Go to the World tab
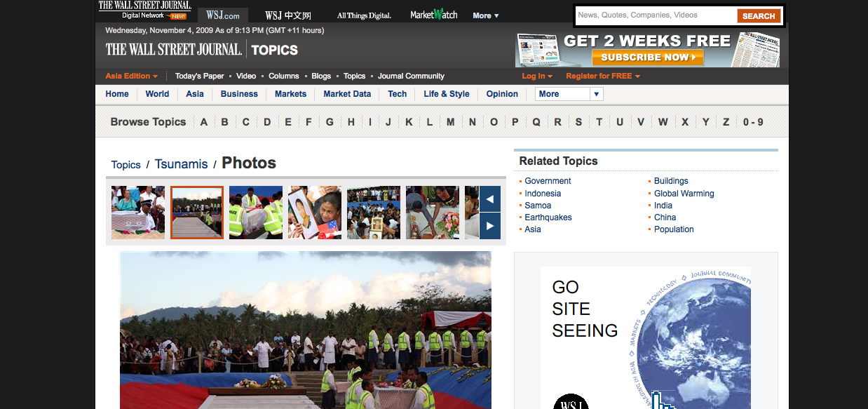The height and width of the screenshot is (409, 868). [x=157, y=94]
